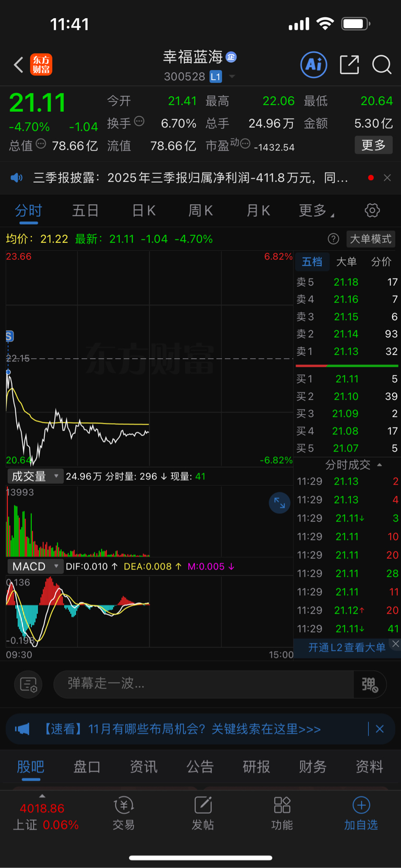Close the 三季报披露 notice
The width and height of the screenshot is (401, 868).
click(387, 178)
